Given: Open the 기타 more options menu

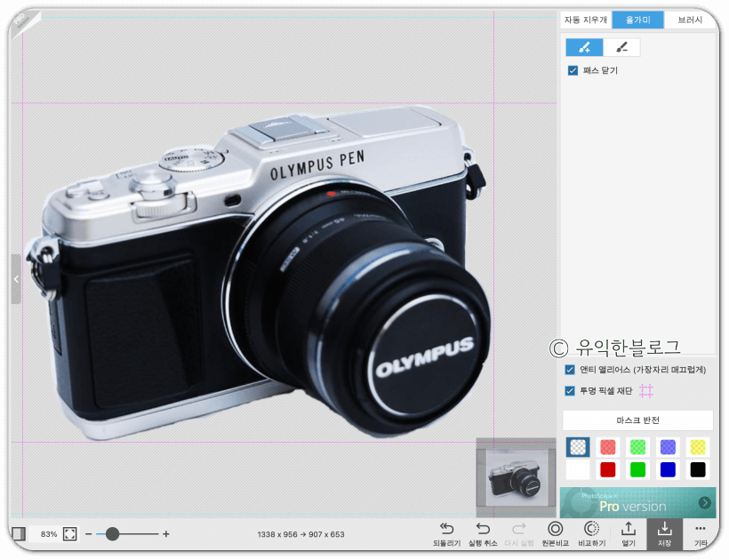Looking at the screenshot, I should point(701,534).
